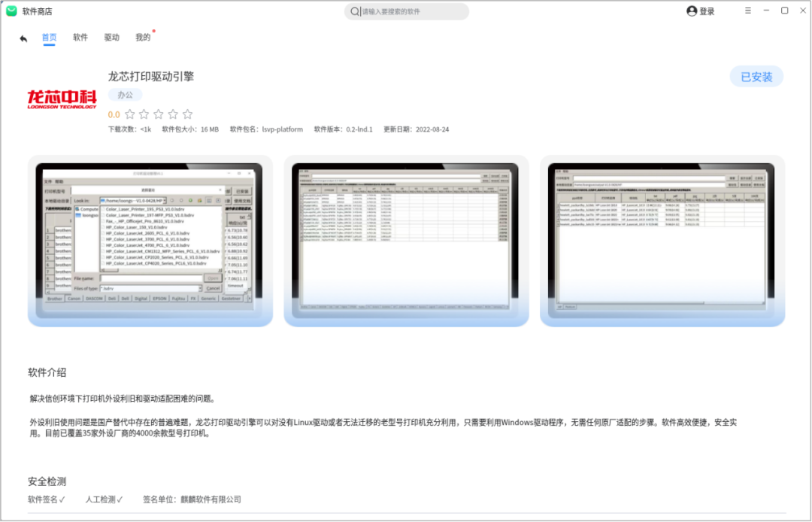This screenshot has width=812, height=522.
Task: Select the second rating star
Action: click(x=144, y=114)
